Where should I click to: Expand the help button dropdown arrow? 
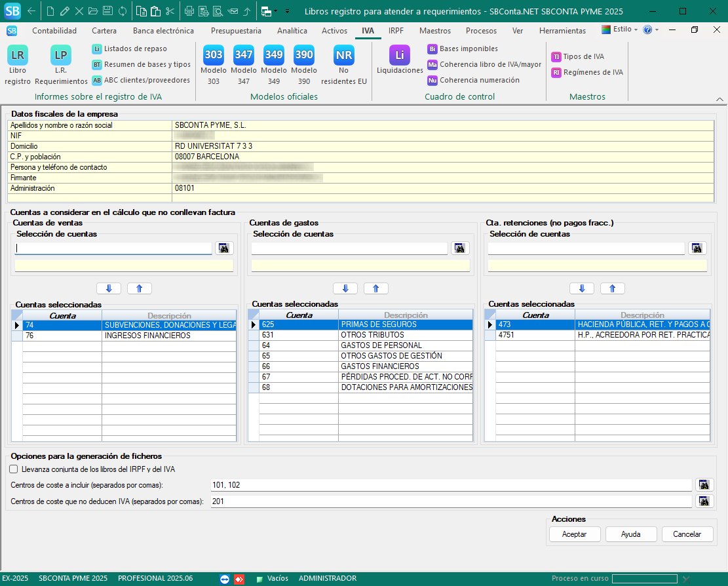coord(657,30)
